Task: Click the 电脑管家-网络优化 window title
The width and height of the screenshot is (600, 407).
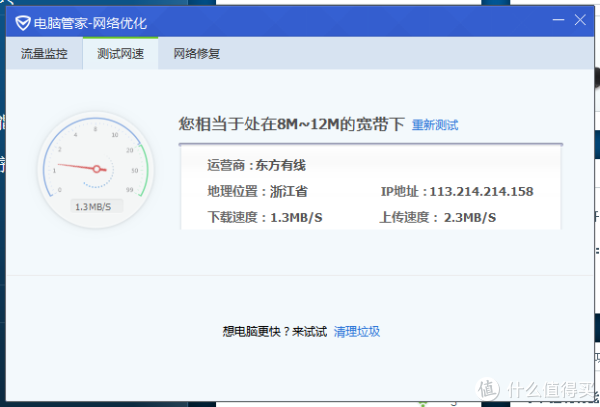Action: point(90,24)
